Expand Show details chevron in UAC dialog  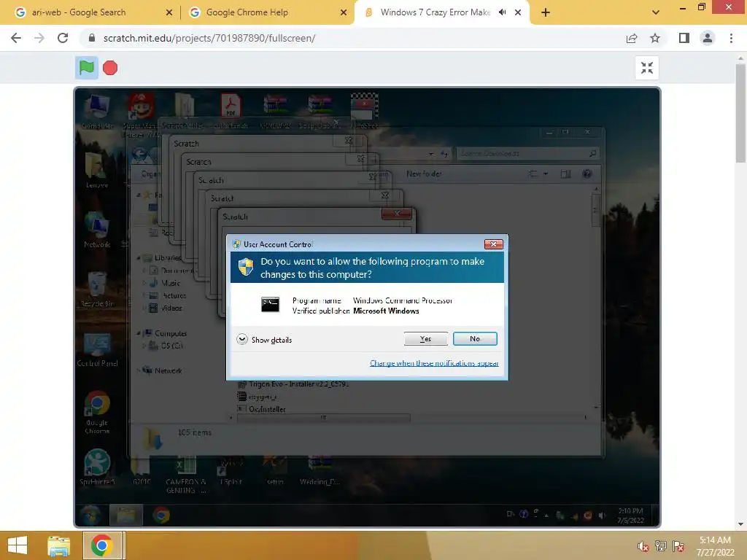click(x=242, y=339)
